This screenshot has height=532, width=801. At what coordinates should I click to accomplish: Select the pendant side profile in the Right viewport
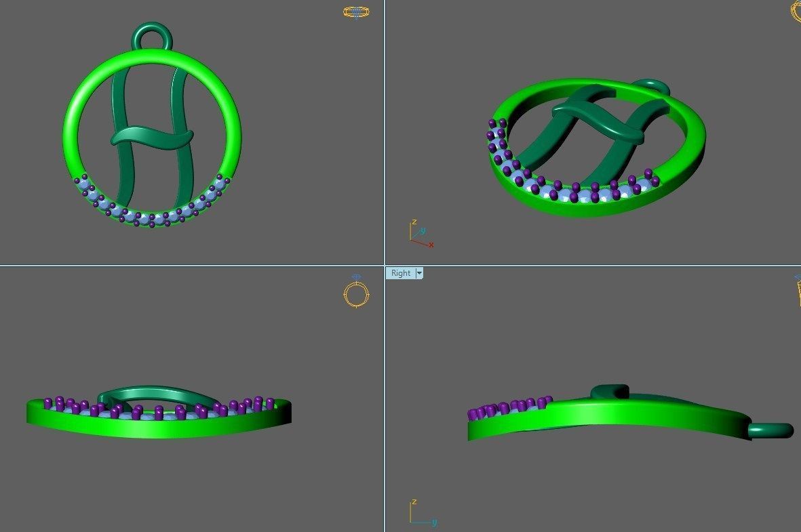(630, 413)
